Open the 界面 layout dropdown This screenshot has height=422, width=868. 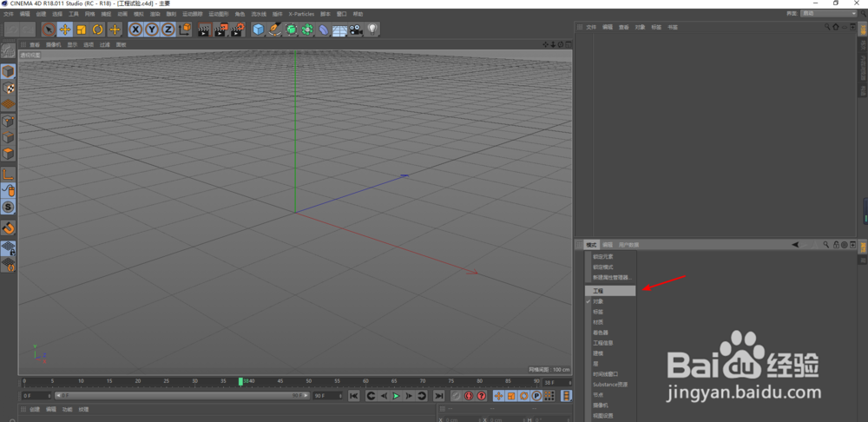[x=829, y=13]
